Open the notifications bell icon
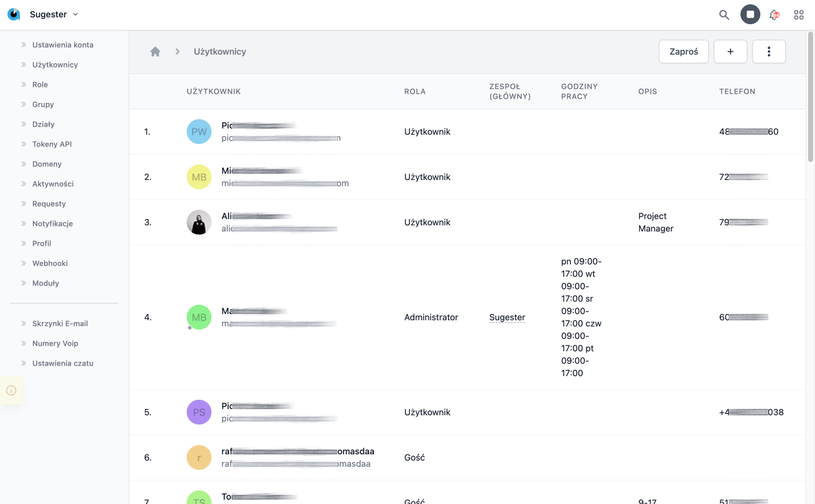This screenshot has height=504, width=815. (774, 15)
